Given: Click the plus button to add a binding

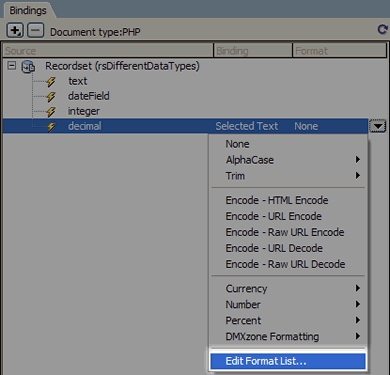Looking at the screenshot, I should point(15,31).
